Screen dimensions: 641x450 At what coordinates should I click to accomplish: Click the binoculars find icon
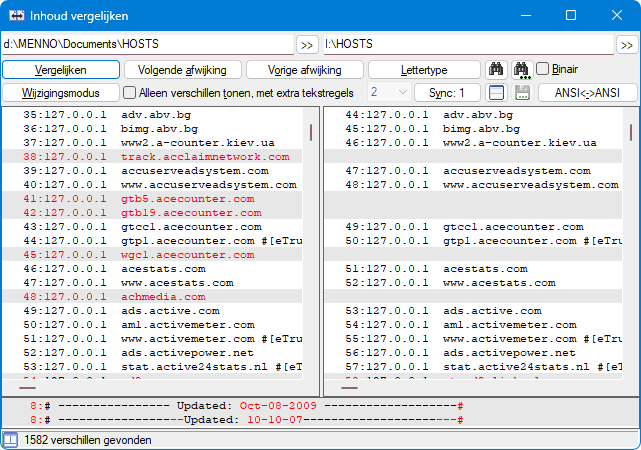(x=496, y=69)
